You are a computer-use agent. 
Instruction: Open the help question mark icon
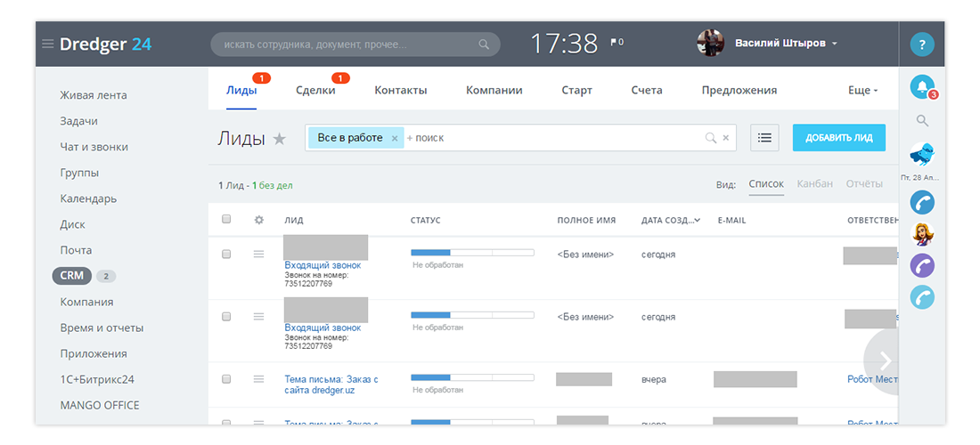click(922, 44)
